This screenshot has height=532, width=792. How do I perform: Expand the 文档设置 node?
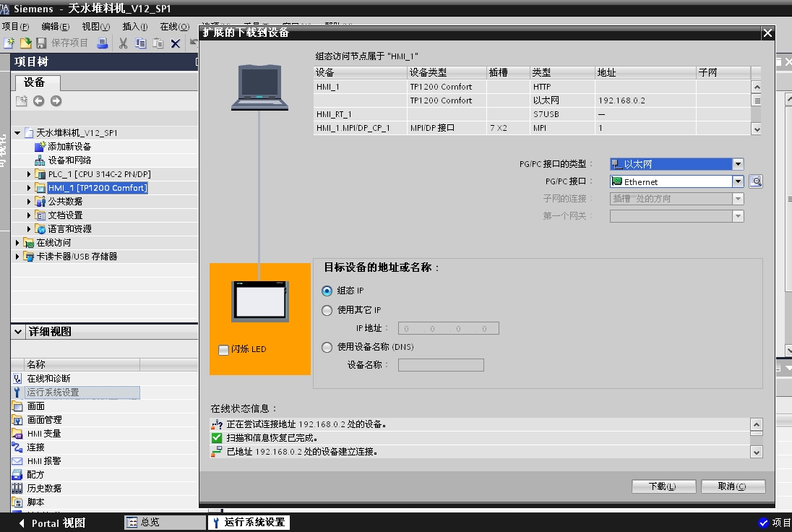[29, 215]
